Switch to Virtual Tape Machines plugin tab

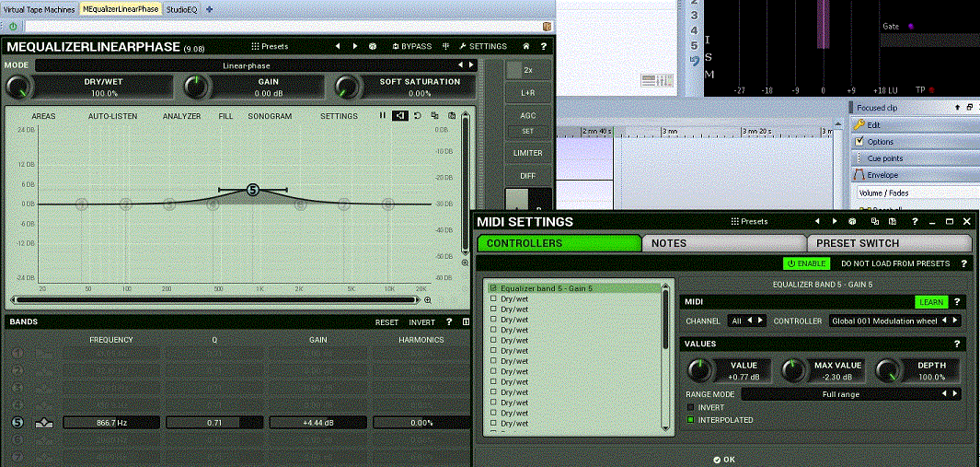tap(40, 9)
